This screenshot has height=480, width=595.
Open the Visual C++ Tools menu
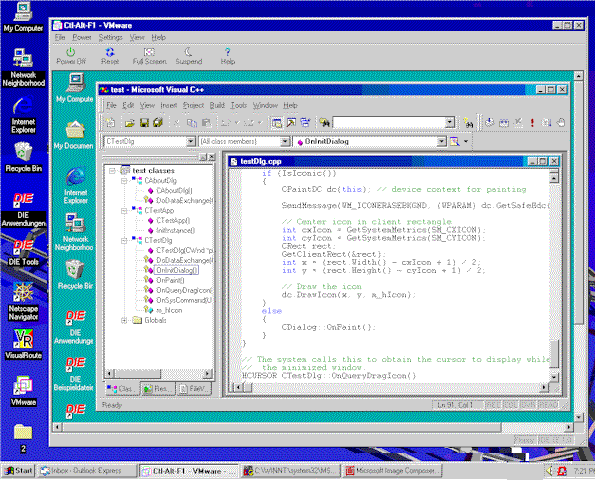pos(239,105)
